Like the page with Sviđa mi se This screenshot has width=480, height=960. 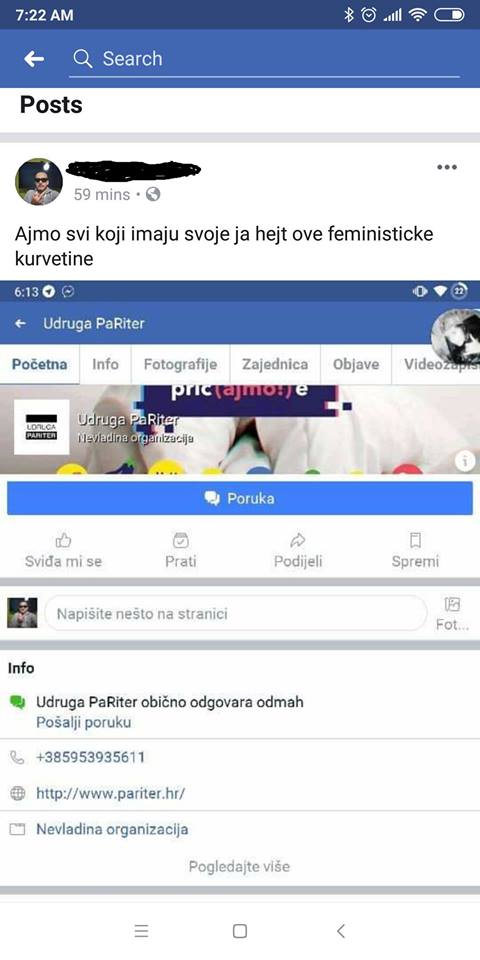point(64,550)
